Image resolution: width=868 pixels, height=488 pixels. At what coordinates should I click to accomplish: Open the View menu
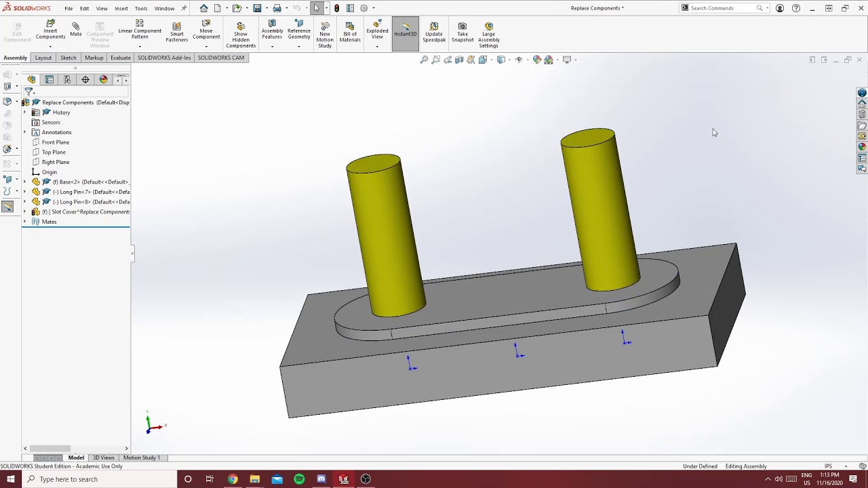[x=102, y=8]
